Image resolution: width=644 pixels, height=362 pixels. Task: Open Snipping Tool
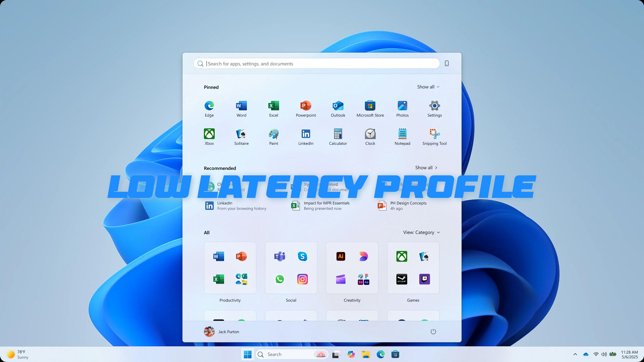[435, 137]
